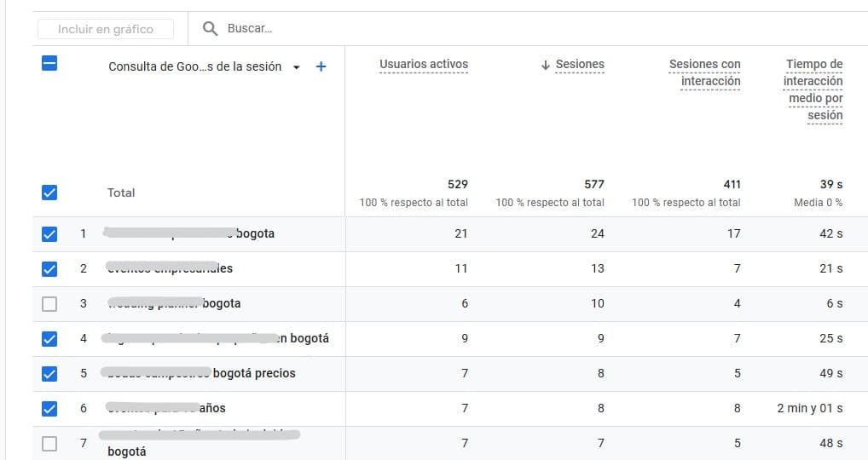Enable the row 7 checkbox
Viewport: 868px width, 460px height.
[49, 443]
